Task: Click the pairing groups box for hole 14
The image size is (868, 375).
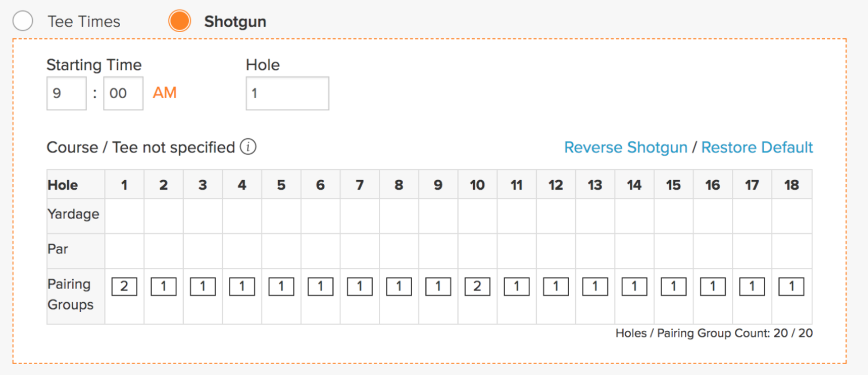Action: click(x=634, y=287)
